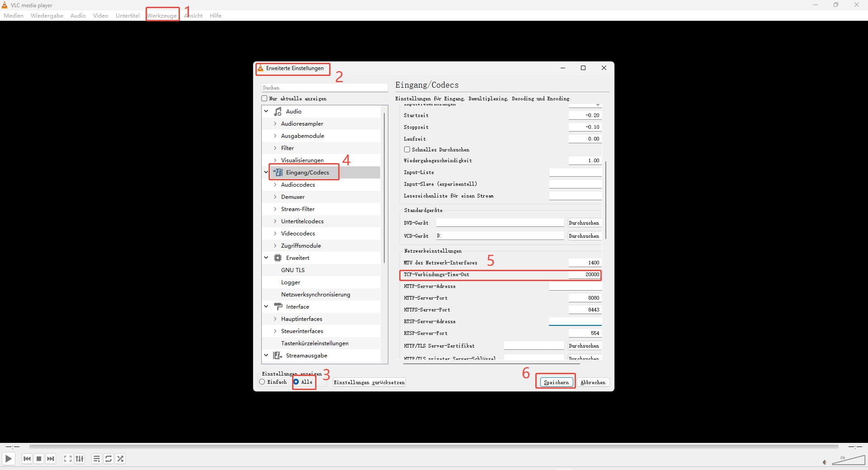Click the Erweitert gear icon
Viewport: 868px width, 470px height.
[278, 258]
